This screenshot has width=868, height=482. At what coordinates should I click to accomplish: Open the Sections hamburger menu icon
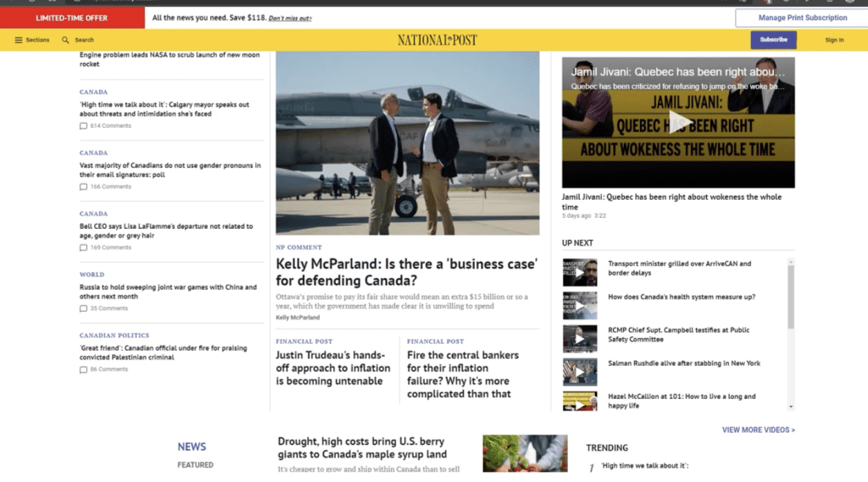click(19, 40)
